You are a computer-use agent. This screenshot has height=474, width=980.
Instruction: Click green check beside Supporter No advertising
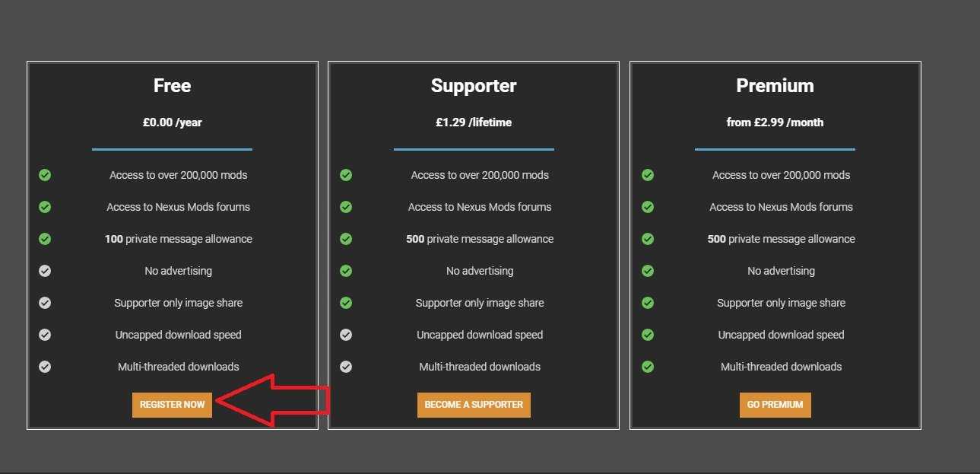pyautogui.click(x=346, y=271)
